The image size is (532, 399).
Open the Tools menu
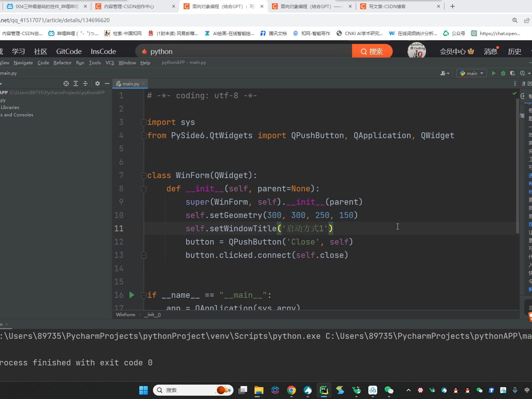click(95, 63)
